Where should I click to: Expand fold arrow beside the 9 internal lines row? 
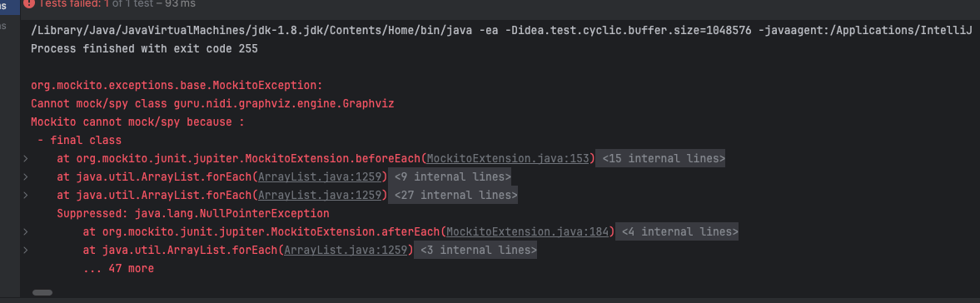25,177
